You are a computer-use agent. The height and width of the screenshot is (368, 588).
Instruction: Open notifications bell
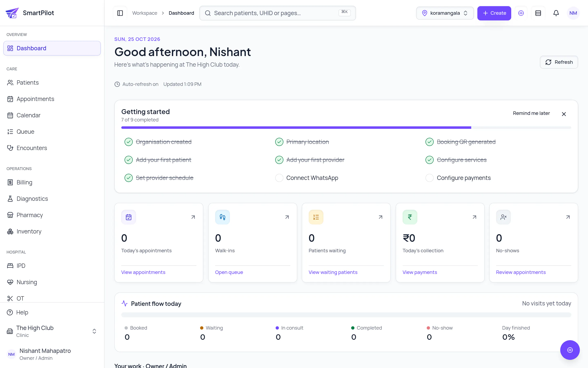click(556, 13)
